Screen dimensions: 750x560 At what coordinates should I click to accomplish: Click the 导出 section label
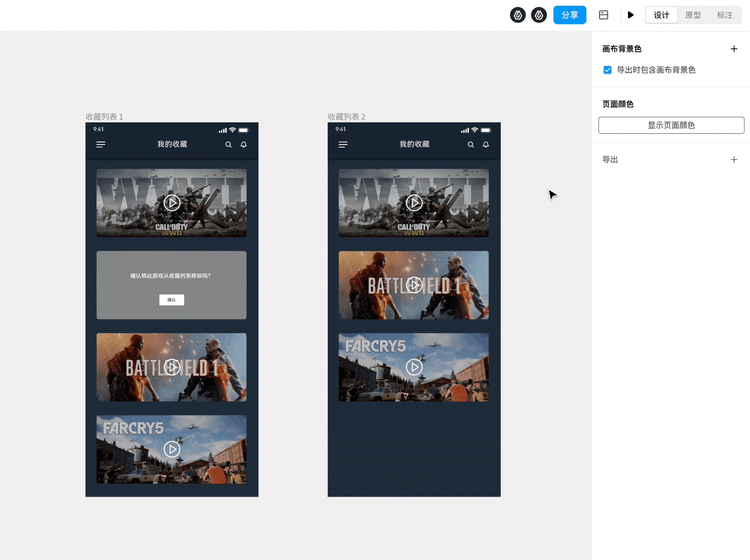pos(610,159)
